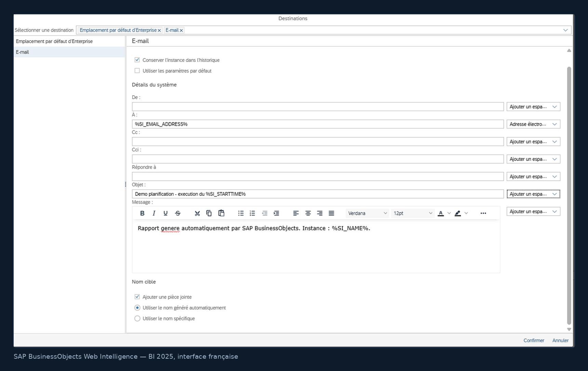Select Emplacement par défaut d'Enterprise in list
The image size is (588, 371).
(69, 41)
